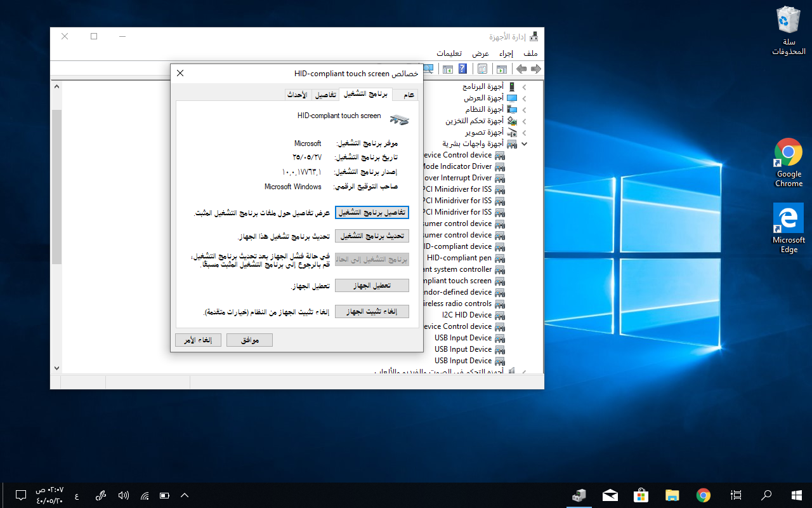
Task: Open the taskbar clock and date
Action: 49,495
